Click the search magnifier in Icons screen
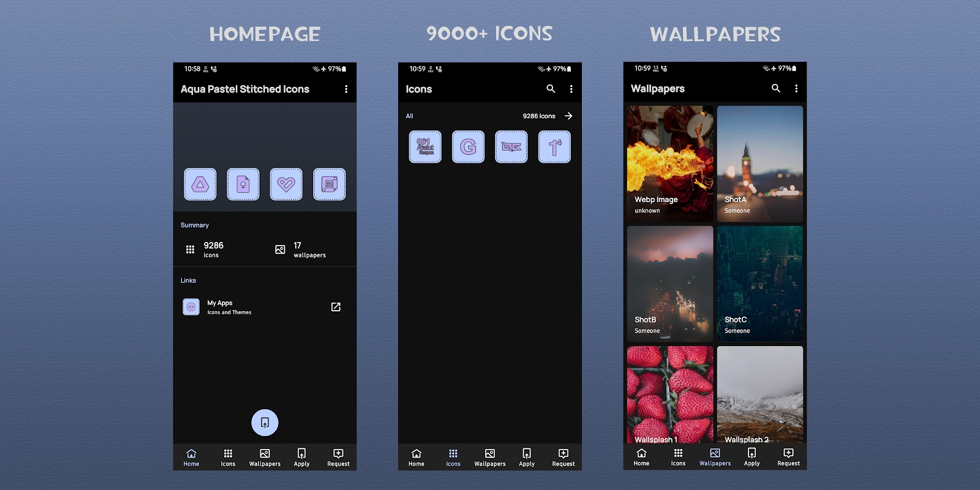980x490 pixels. pos(551,89)
